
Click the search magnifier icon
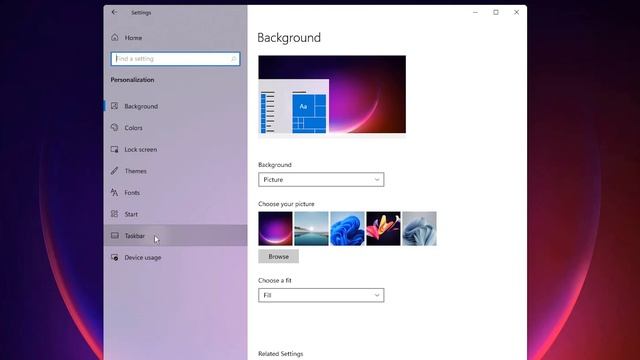(233, 59)
